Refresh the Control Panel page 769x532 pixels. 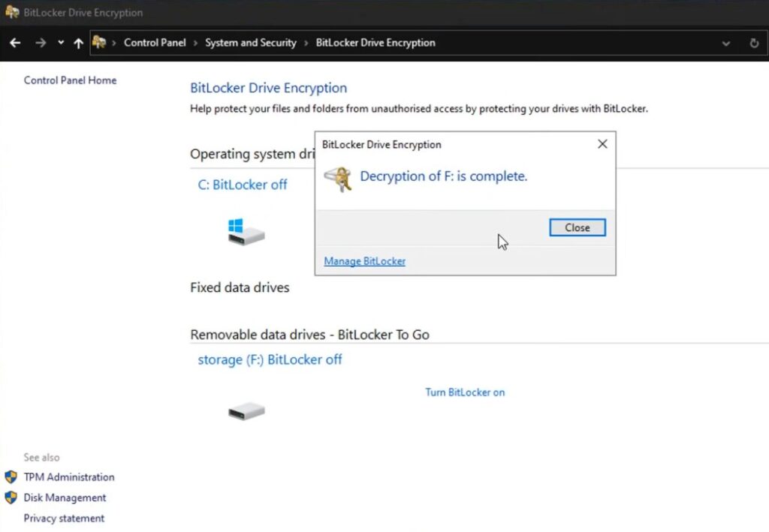(754, 43)
